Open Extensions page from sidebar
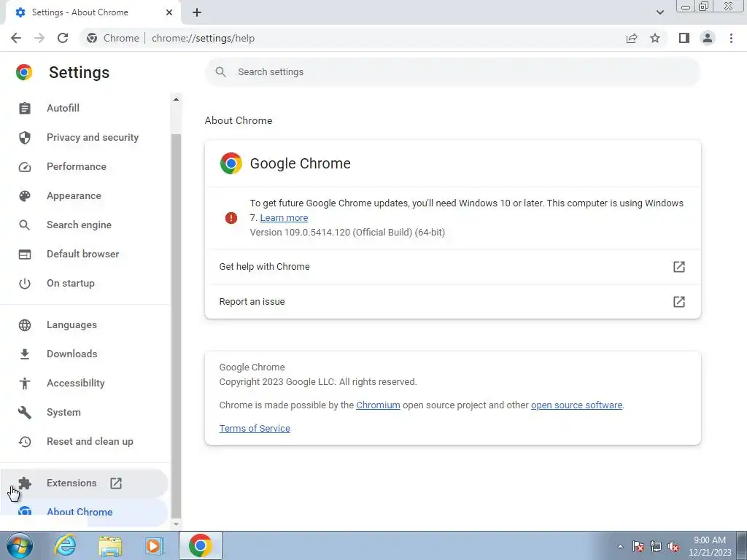 point(84,483)
